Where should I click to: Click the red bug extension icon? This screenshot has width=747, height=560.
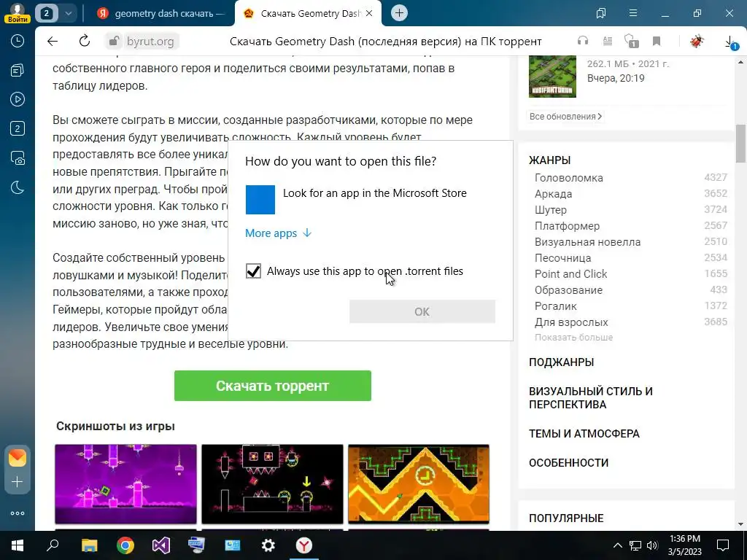[x=697, y=42]
